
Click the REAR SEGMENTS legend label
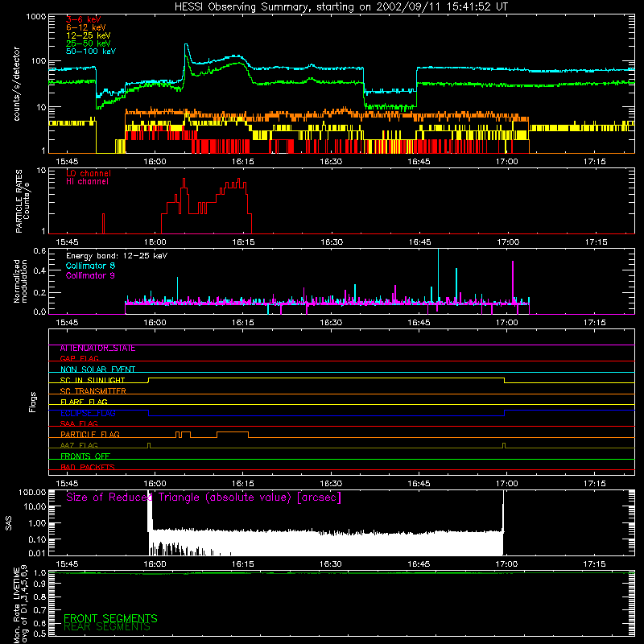107,627
